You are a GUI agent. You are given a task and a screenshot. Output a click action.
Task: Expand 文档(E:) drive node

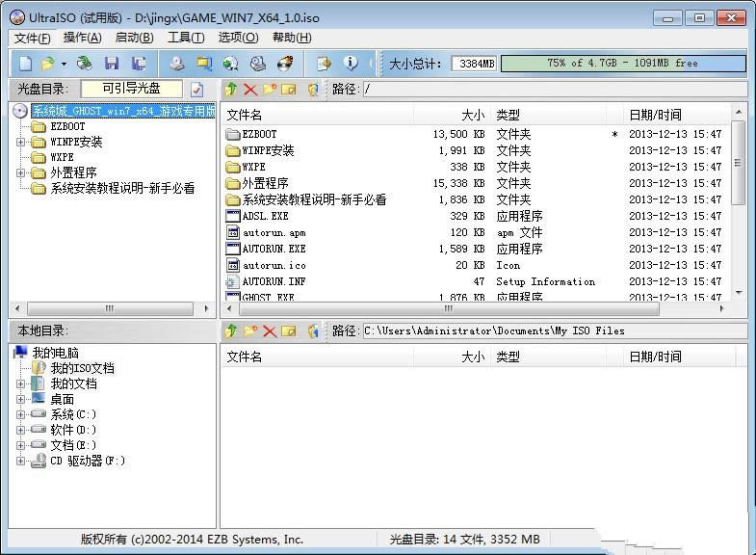pyautogui.click(x=20, y=445)
